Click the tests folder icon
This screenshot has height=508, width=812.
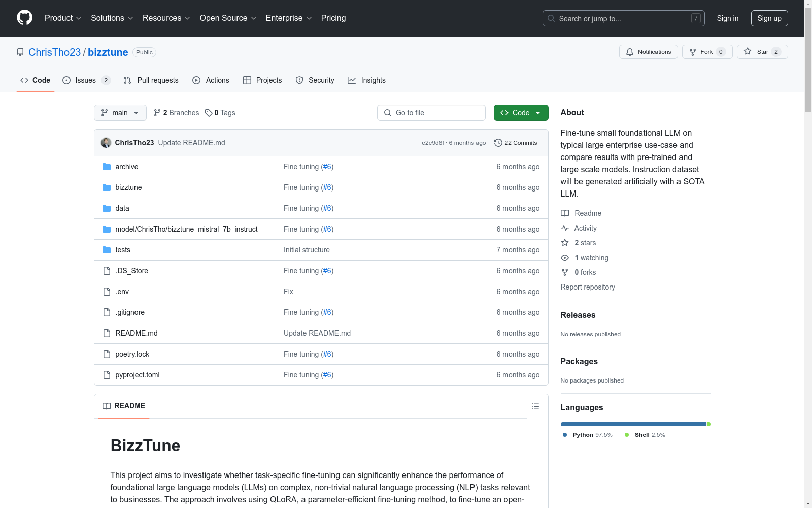click(x=107, y=250)
